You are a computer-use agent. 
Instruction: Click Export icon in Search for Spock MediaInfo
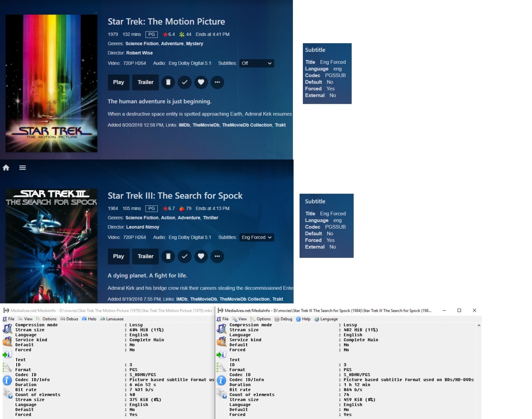pyautogui.click(x=221, y=355)
